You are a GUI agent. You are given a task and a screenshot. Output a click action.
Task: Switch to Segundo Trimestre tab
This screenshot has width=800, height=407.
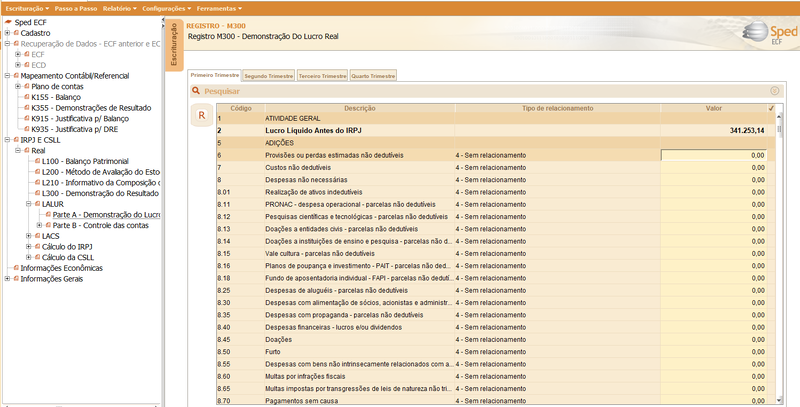[268, 76]
